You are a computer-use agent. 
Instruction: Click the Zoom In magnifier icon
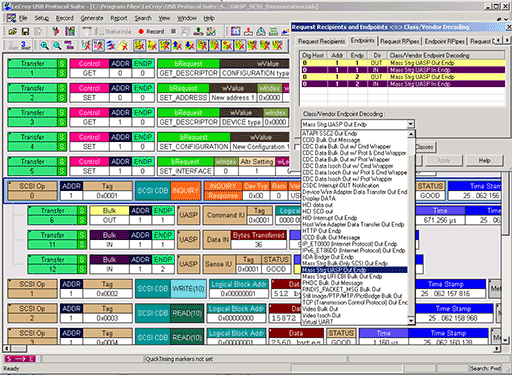pos(44,45)
